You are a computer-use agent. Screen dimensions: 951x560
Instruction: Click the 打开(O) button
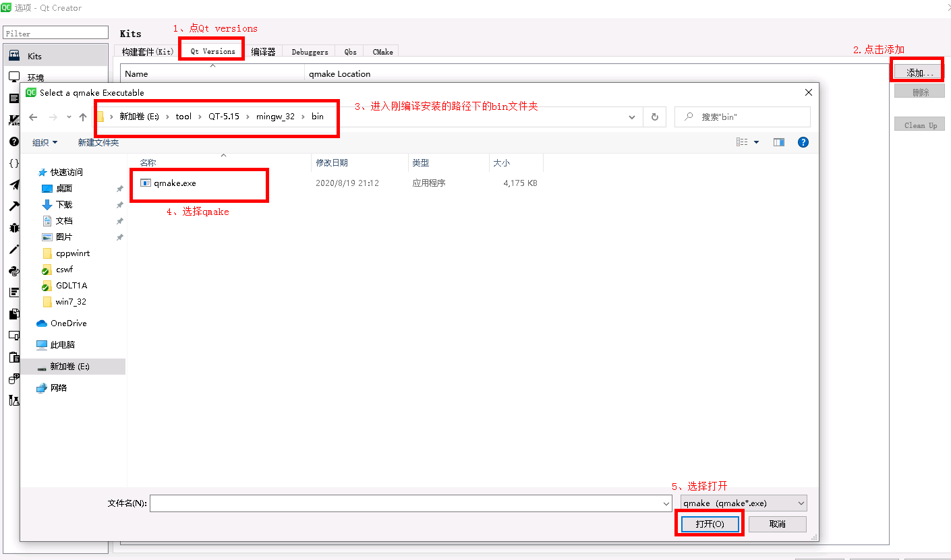pos(709,524)
